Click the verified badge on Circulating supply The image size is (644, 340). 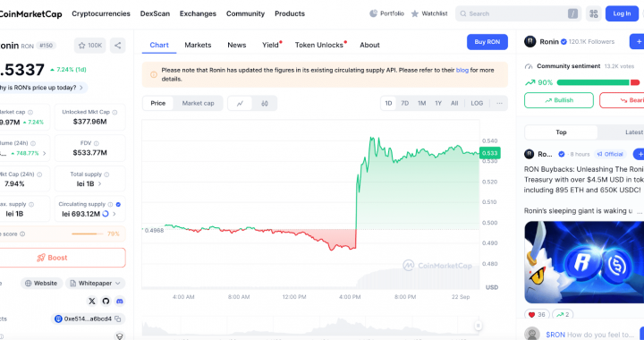point(118,204)
